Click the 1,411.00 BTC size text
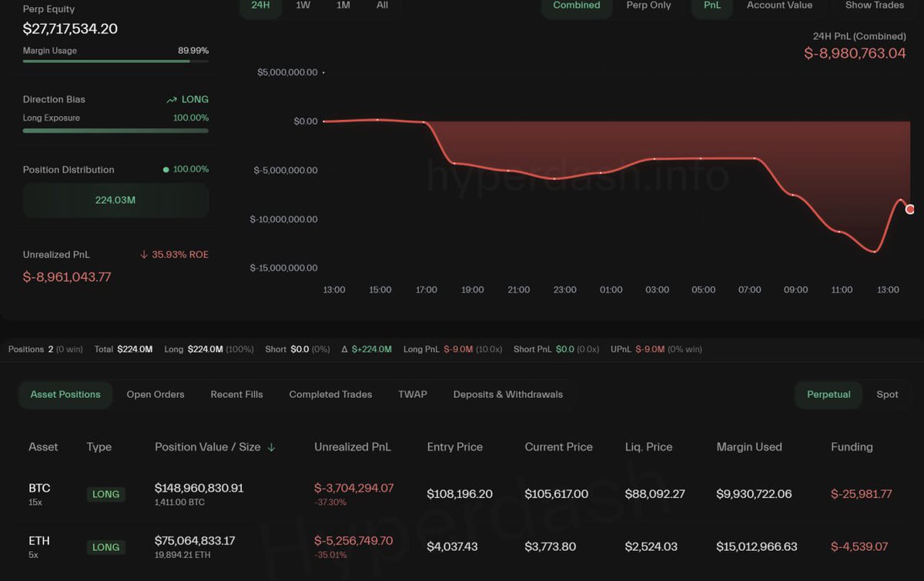924x581 pixels. (x=179, y=502)
